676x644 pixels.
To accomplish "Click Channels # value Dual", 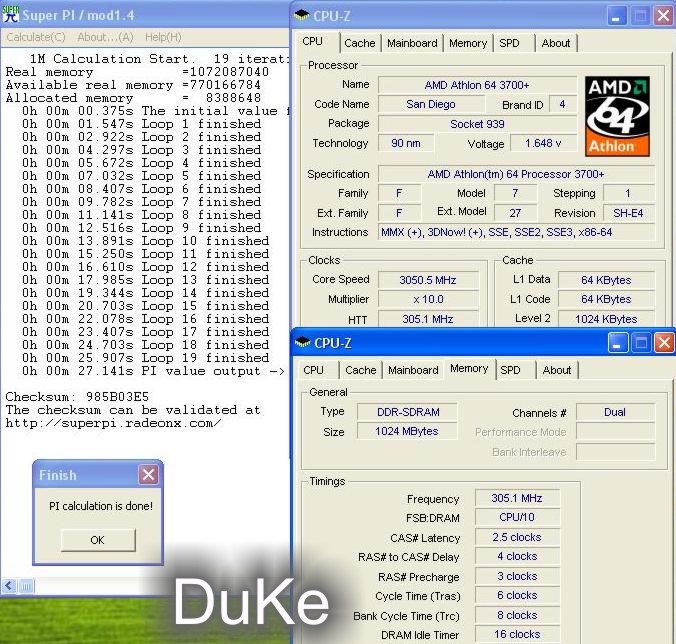I will (x=615, y=412).
